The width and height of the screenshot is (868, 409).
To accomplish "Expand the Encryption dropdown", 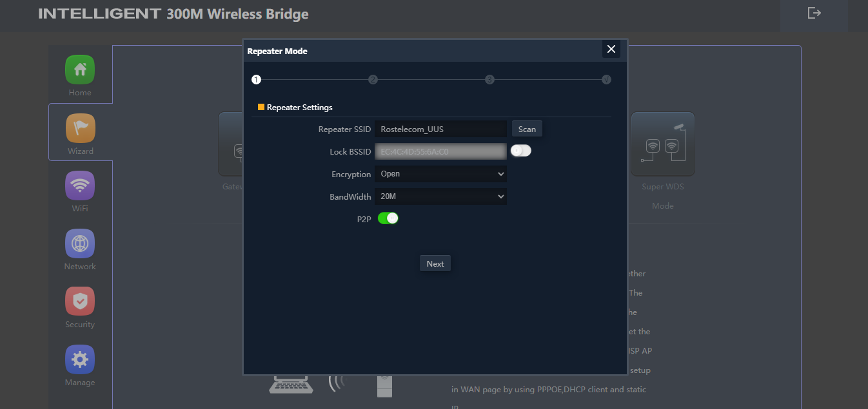I will pos(440,174).
